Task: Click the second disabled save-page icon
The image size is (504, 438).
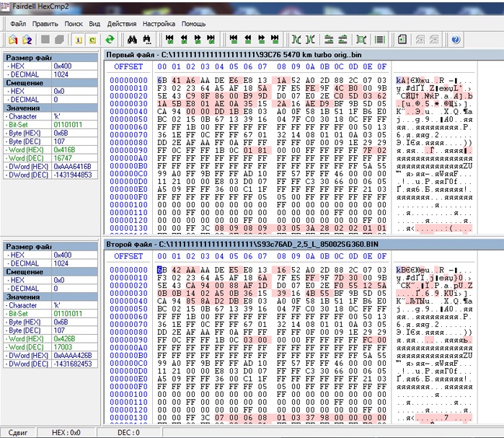Action: [x=434, y=40]
